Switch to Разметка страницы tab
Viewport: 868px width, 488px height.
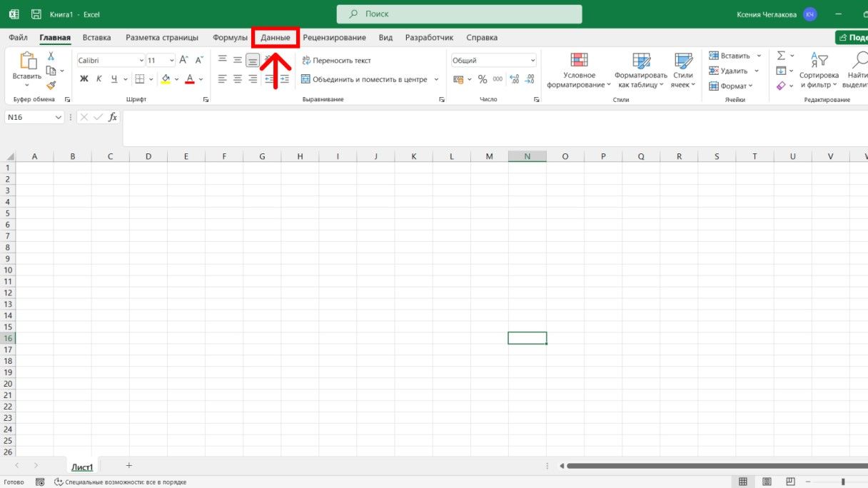pyautogui.click(x=162, y=38)
